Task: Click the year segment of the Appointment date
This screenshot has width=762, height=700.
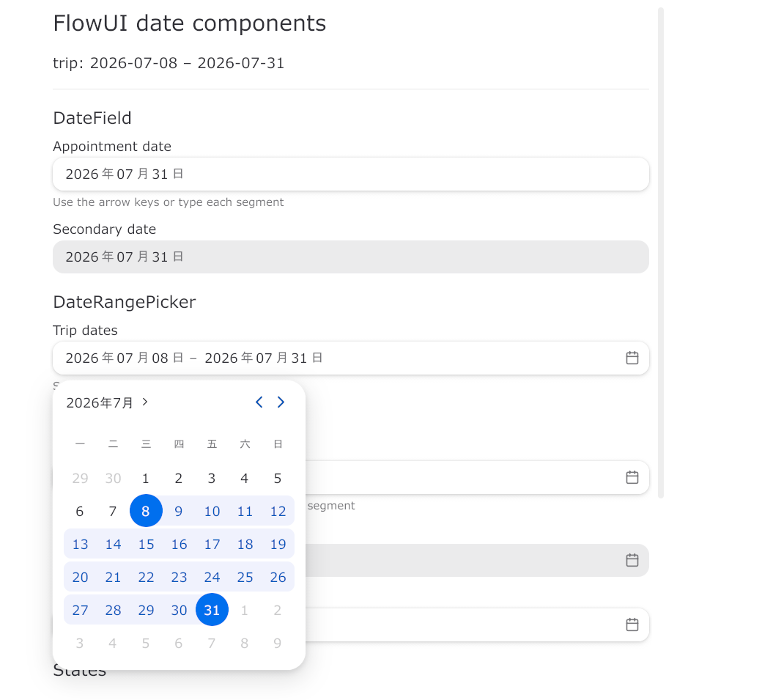Action: pos(82,174)
